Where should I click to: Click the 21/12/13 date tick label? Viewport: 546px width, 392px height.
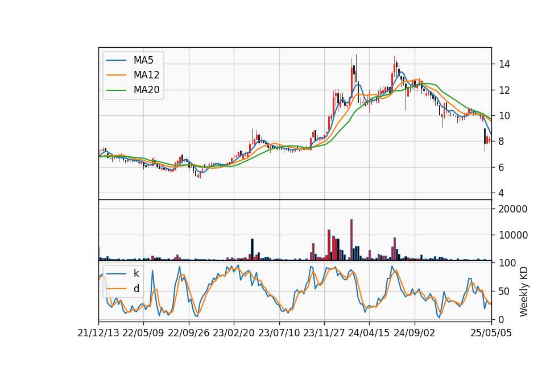pyautogui.click(x=98, y=333)
